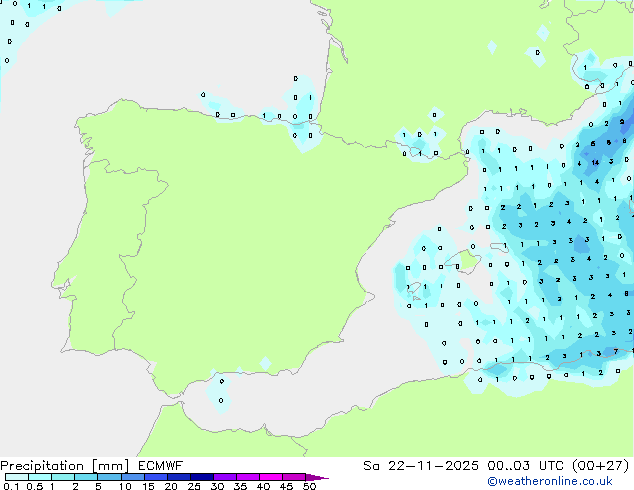Click the 0.1–0.5 mm legend color swatch
This screenshot has width=634, height=490.
click(17, 477)
